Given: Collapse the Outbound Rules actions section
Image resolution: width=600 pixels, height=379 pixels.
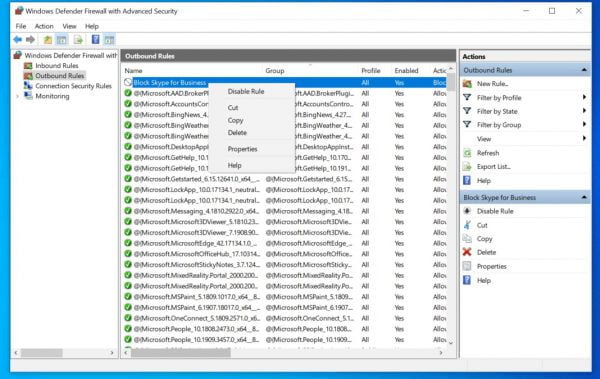Looking at the screenshot, I should tap(584, 70).
